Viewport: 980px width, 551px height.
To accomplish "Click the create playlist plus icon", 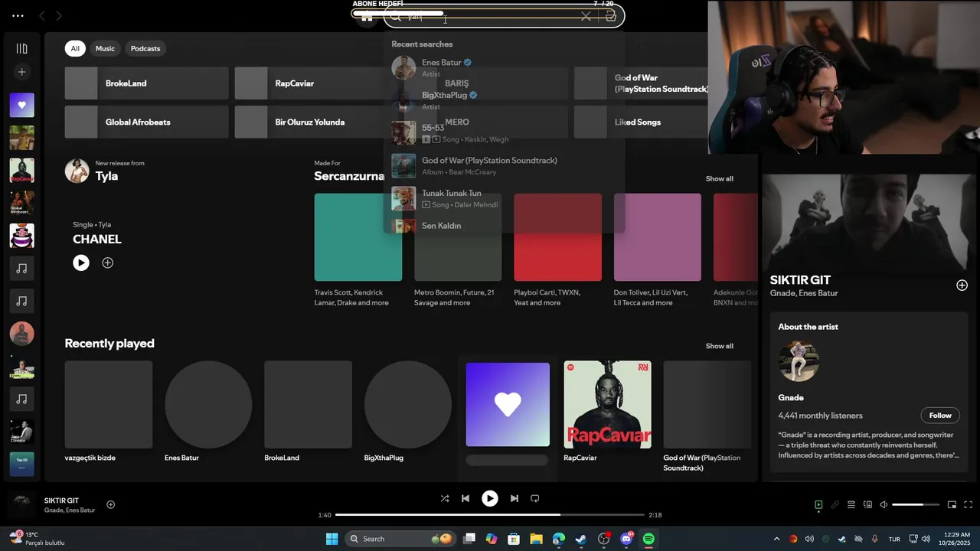I will click(21, 72).
